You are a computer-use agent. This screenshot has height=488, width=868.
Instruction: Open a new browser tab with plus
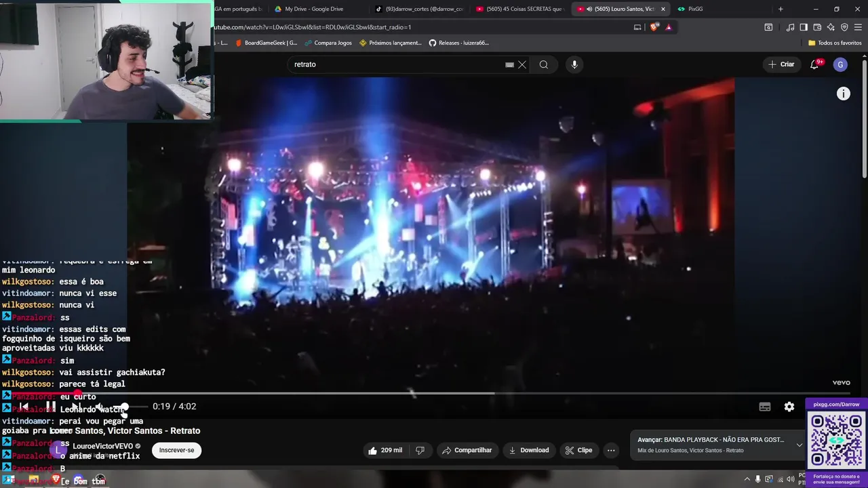pyautogui.click(x=781, y=9)
